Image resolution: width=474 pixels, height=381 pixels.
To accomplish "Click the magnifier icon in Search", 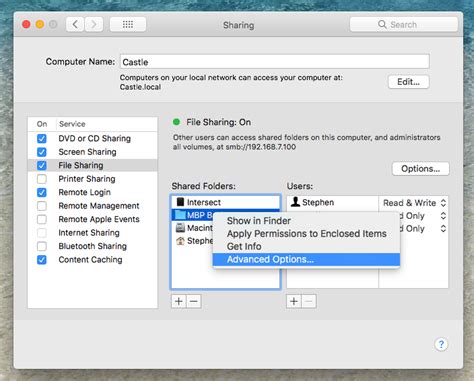I will [382, 24].
